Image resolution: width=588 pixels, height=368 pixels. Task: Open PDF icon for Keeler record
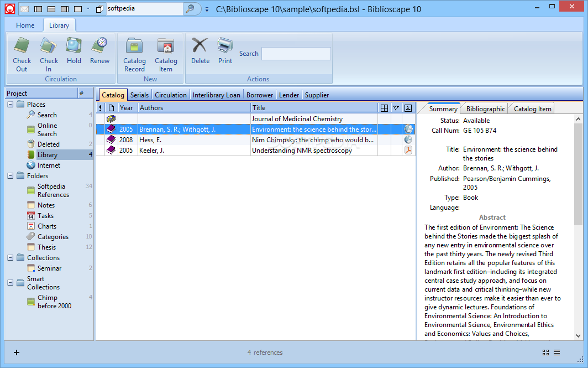(408, 150)
